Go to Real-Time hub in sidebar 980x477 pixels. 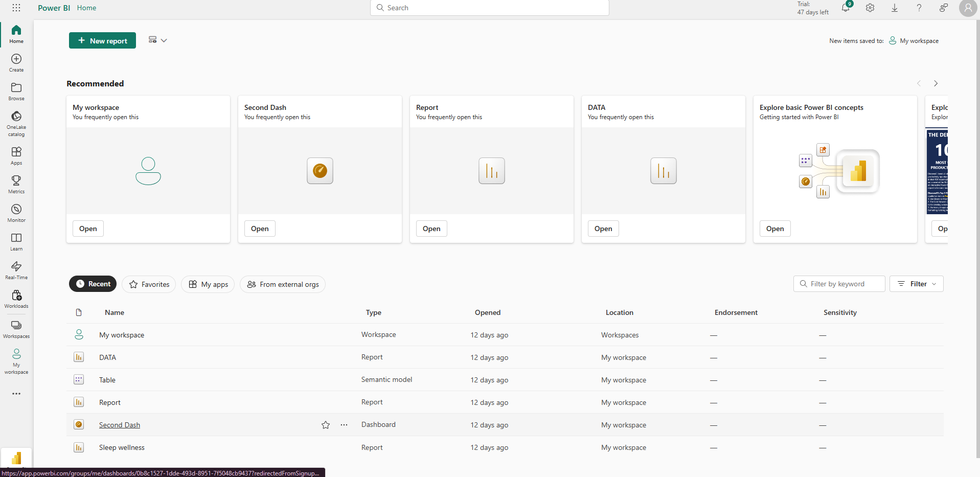click(16, 270)
